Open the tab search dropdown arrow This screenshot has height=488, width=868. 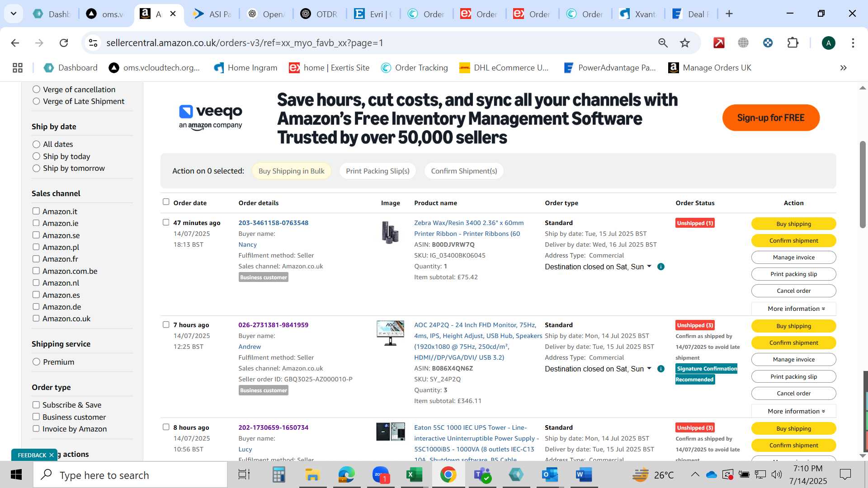[14, 14]
